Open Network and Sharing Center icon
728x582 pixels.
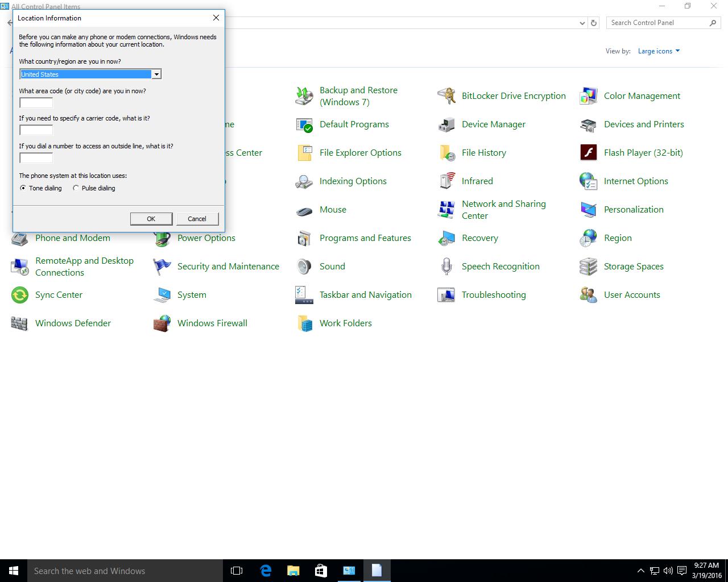point(446,210)
